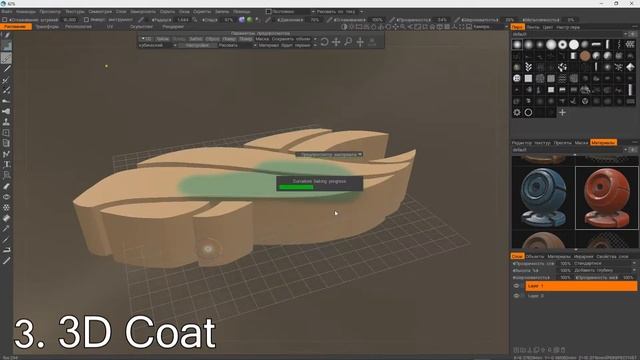Switch to the Рендеринг room tab
The image size is (640, 360).
[173, 27]
